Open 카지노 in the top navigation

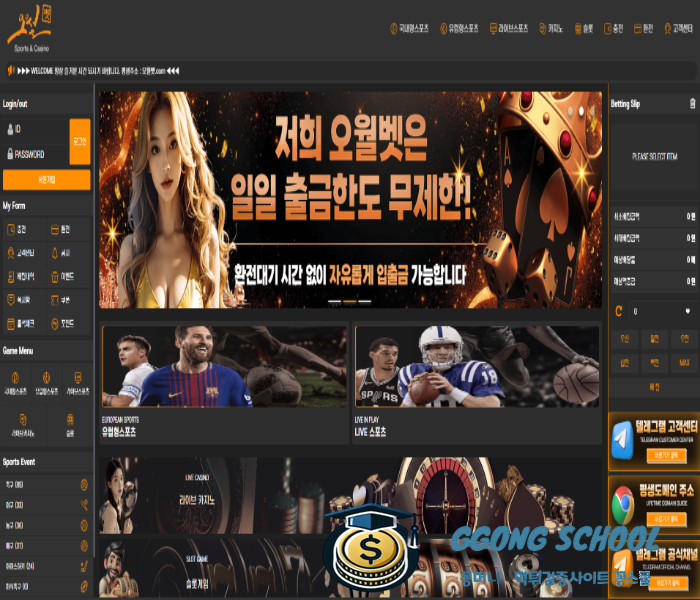550,29
